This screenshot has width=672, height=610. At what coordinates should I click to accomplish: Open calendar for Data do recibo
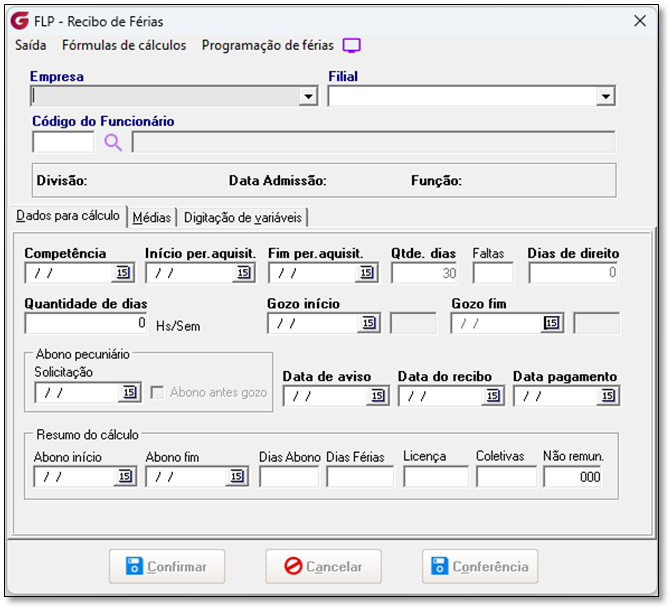493,396
